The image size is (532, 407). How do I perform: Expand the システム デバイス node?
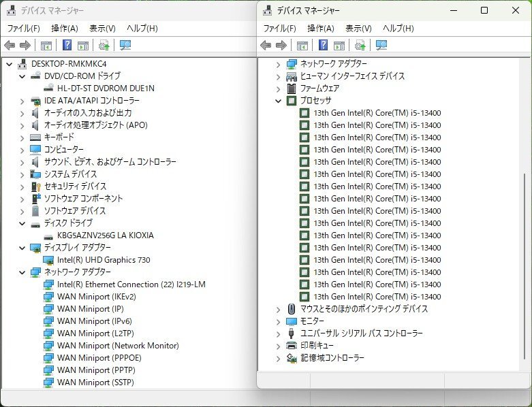click(x=22, y=174)
